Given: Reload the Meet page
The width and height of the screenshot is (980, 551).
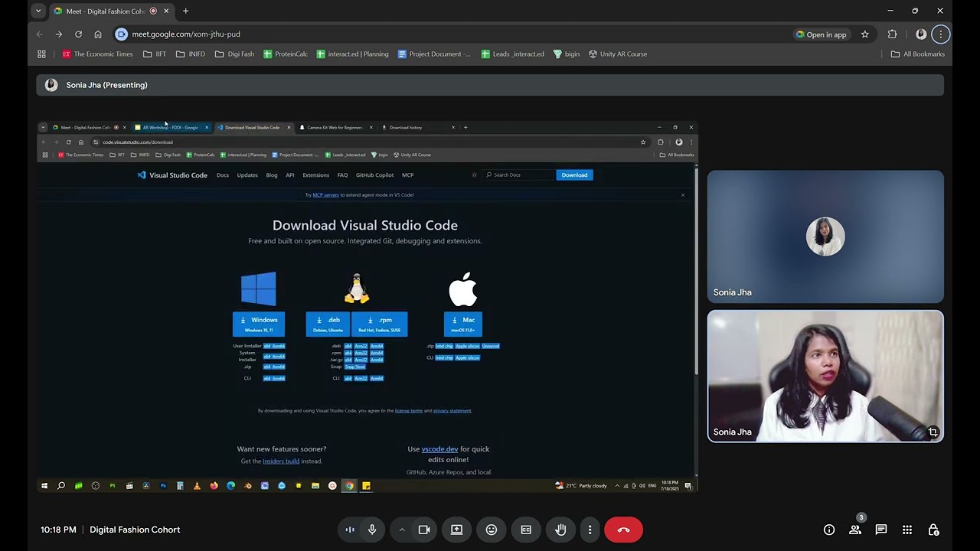Looking at the screenshot, I should pos(78,34).
